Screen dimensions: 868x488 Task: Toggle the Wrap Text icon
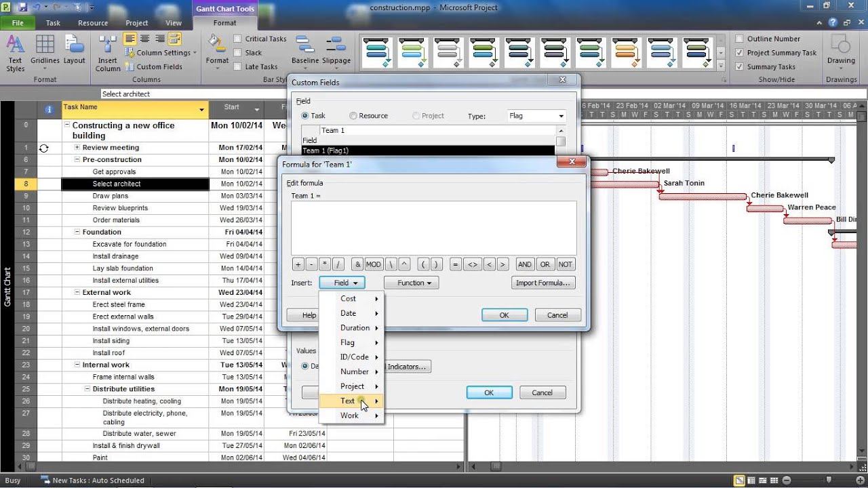point(175,39)
